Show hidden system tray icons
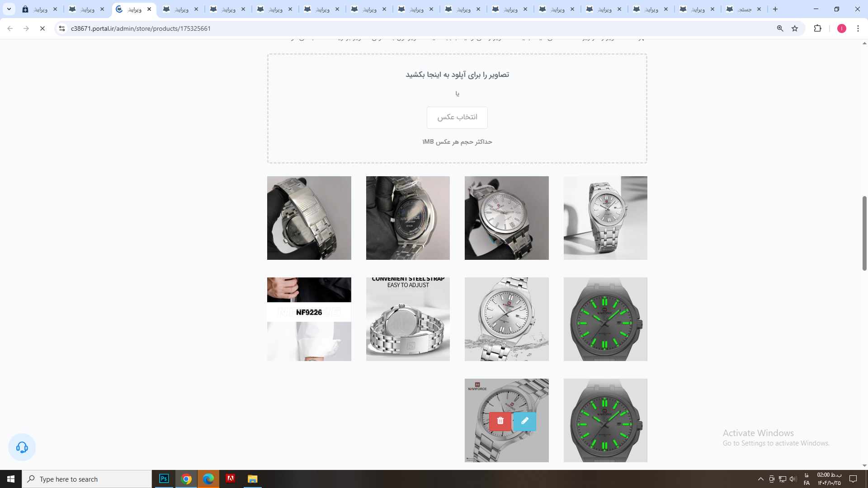Image resolution: width=868 pixels, height=488 pixels. [760, 479]
